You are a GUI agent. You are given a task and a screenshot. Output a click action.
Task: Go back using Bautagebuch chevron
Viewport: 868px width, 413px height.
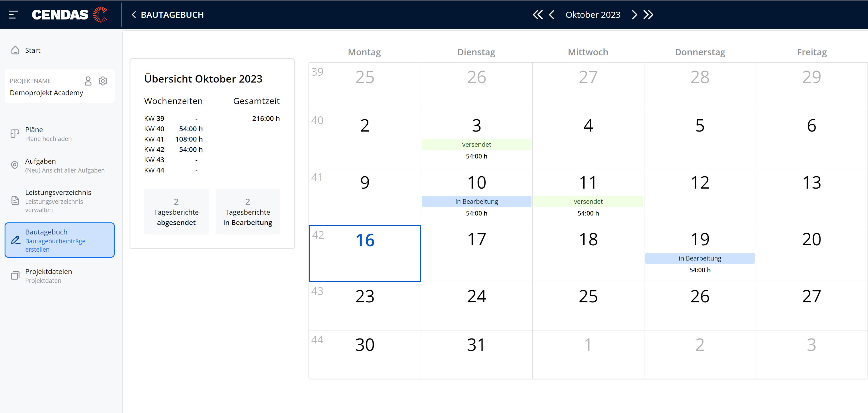(x=134, y=15)
